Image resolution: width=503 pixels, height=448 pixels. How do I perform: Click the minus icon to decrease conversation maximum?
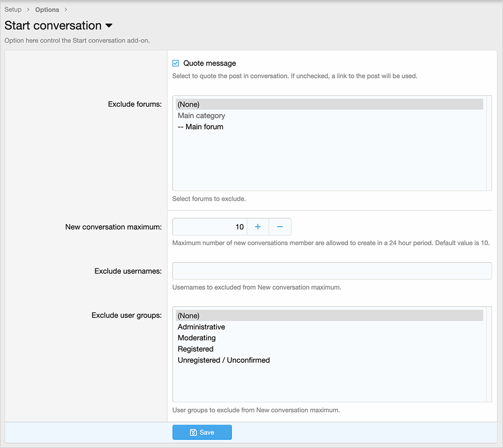280,227
